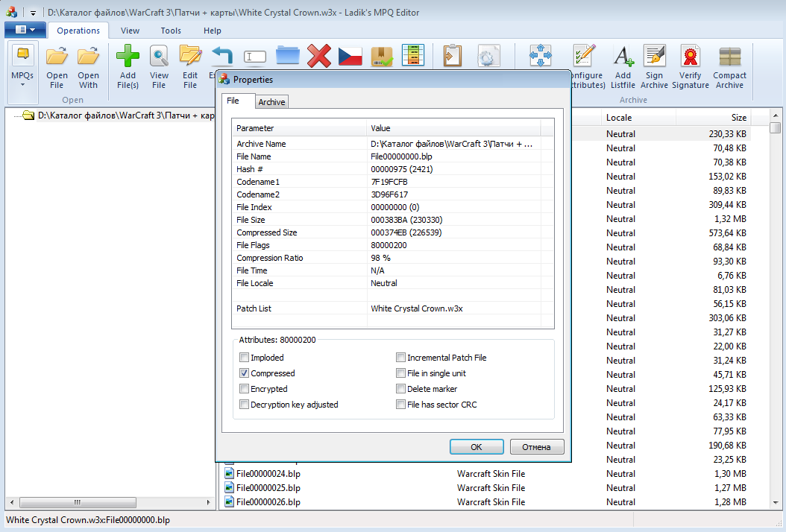Click the Open File folder icon
This screenshot has height=532, width=786.
point(57,56)
